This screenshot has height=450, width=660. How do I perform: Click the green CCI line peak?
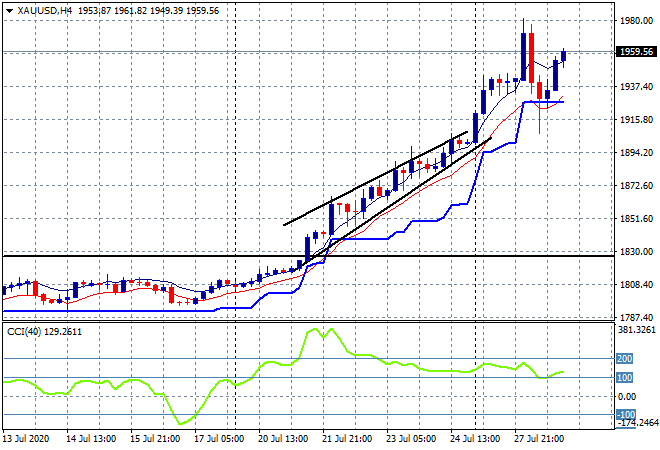[332, 330]
